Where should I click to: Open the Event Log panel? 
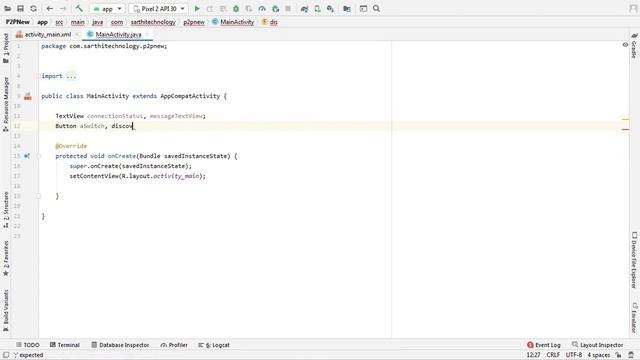point(544,345)
